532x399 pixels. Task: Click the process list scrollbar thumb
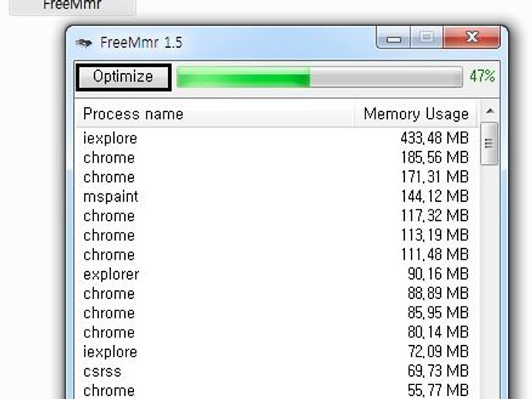tap(490, 144)
